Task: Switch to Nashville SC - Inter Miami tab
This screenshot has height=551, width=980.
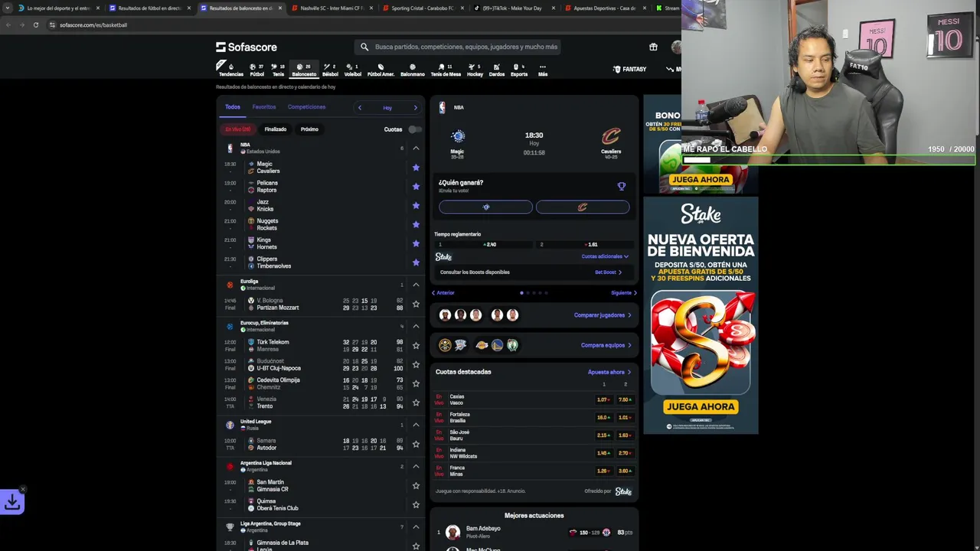Action: 330,8
